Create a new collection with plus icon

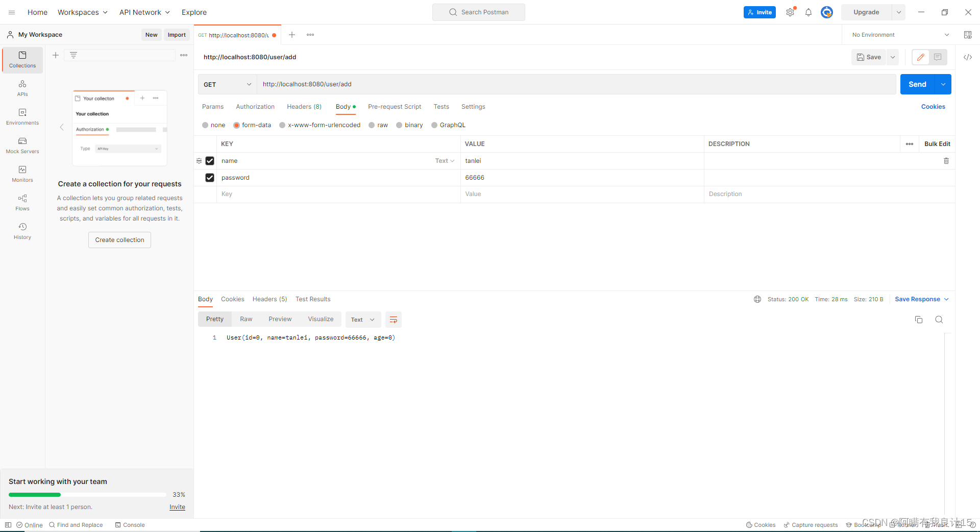[56, 55]
